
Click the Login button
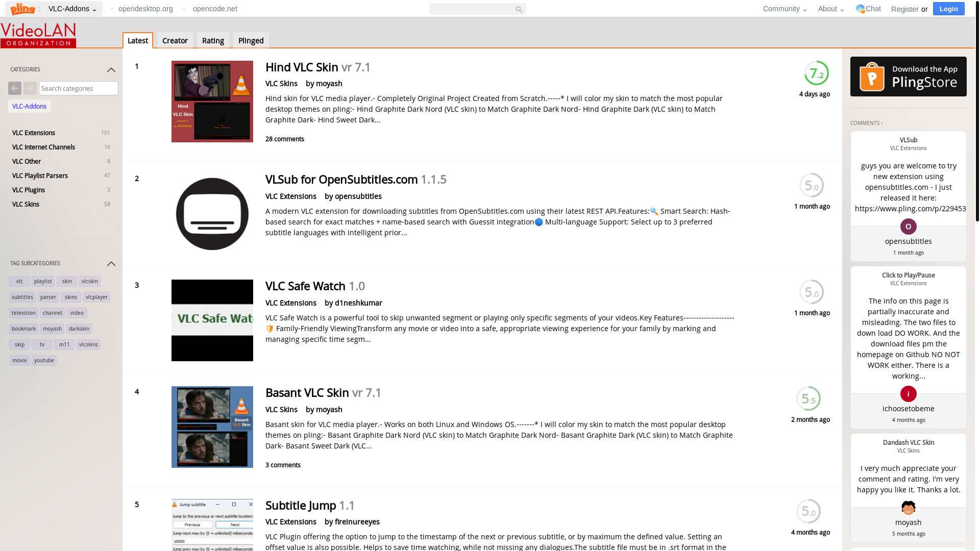(949, 9)
